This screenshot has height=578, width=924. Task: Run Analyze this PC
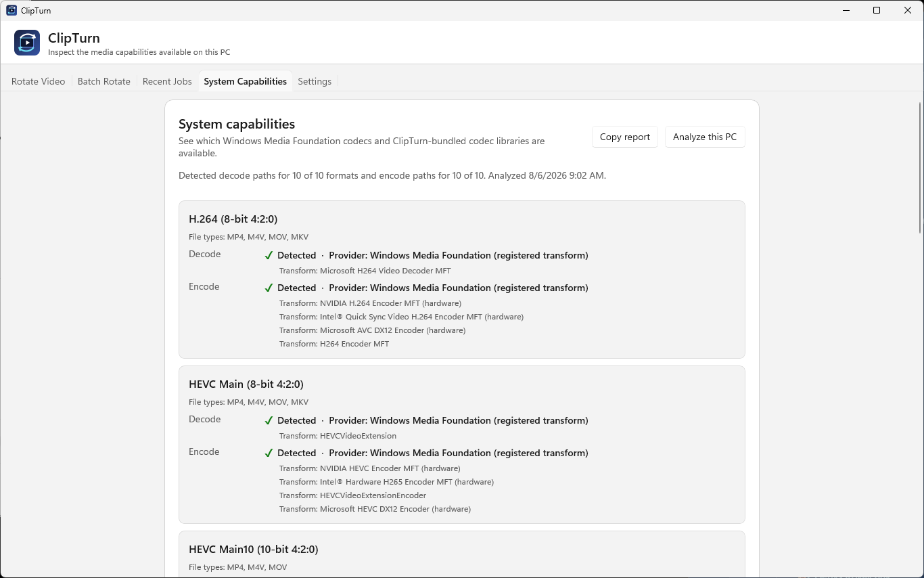point(705,137)
